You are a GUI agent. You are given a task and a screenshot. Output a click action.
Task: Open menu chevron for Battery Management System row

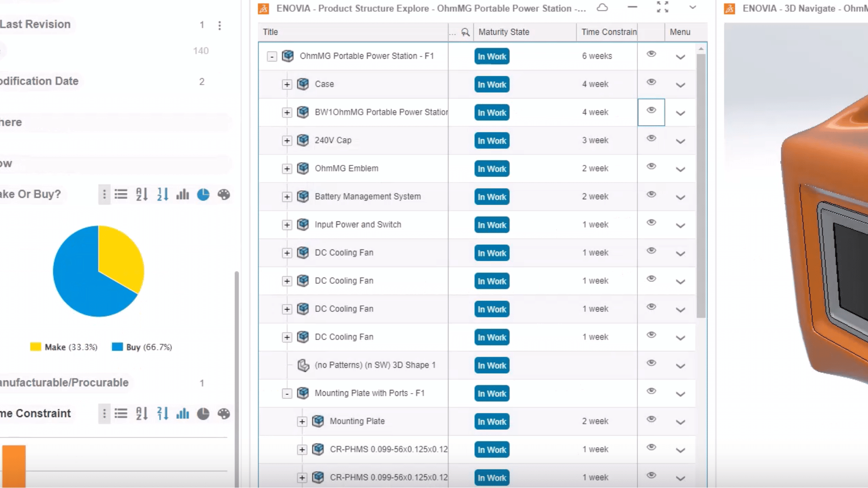(680, 197)
